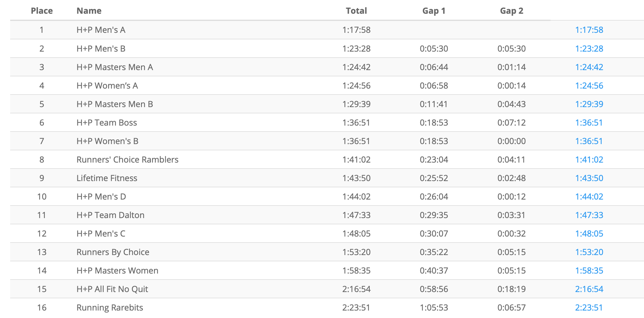Image resolution: width=644 pixels, height=318 pixels.
Task: Sort by the Total column header
Action: tap(356, 11)
